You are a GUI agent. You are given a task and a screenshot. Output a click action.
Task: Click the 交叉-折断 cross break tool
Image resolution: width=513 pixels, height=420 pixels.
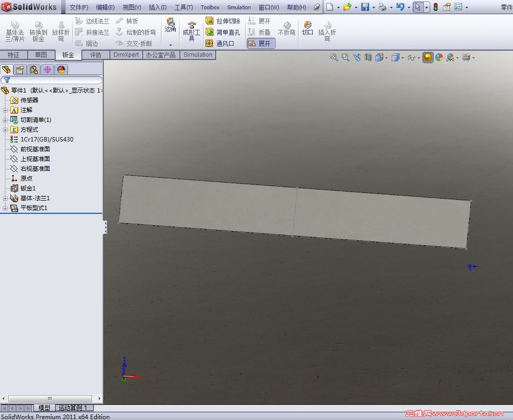[134, 43]
